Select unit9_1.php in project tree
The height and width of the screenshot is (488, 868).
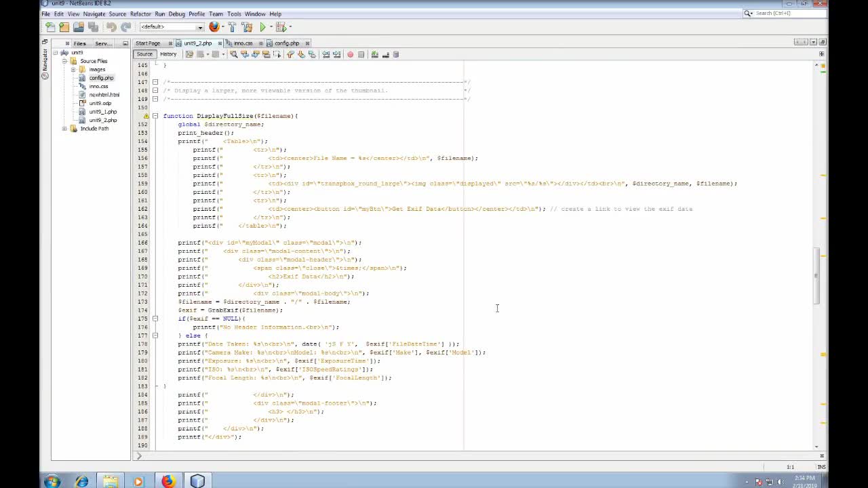click(102, 112)
